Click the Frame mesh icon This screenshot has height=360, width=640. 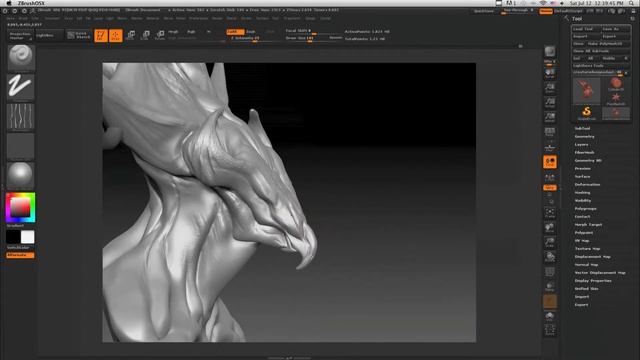(550, 212)
